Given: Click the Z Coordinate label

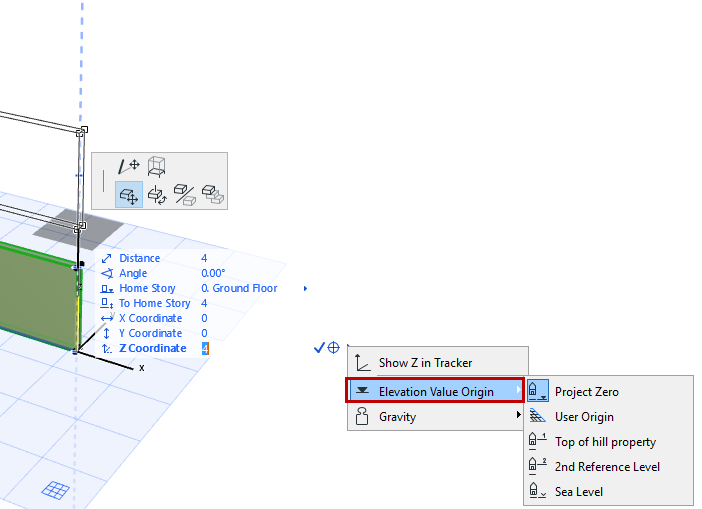Looking at the screenshot, I should pyautogui.click(x=153, y=348).
